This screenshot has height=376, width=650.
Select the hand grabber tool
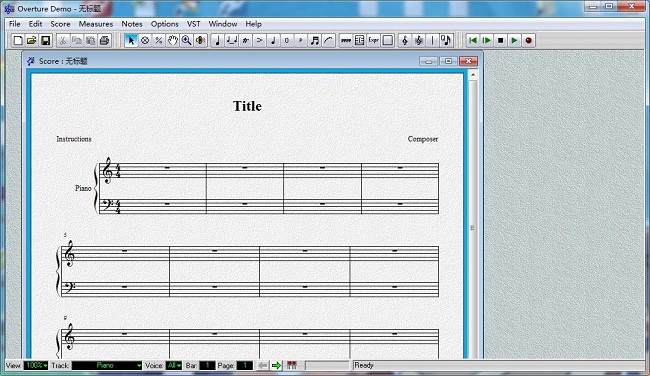(173, 41)
